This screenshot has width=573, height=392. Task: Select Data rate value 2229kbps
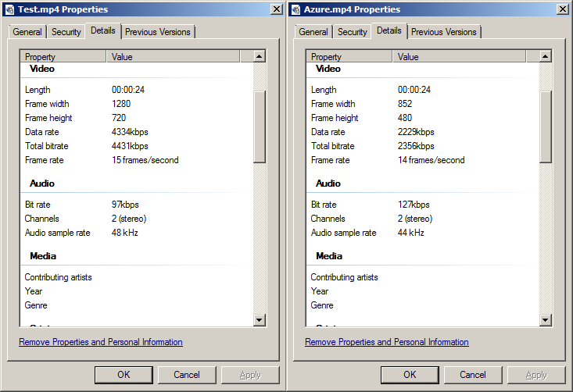pos(416,132)
